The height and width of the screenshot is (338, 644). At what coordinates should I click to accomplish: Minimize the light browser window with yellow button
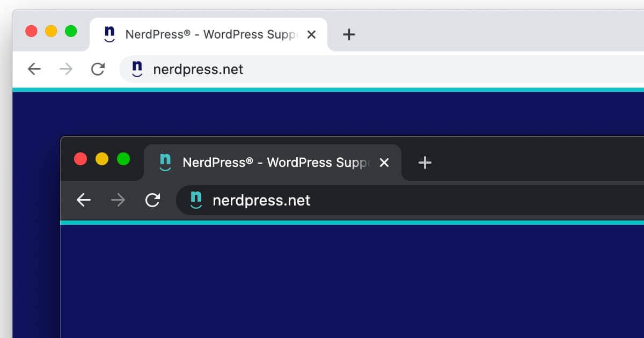pos(51,31)
